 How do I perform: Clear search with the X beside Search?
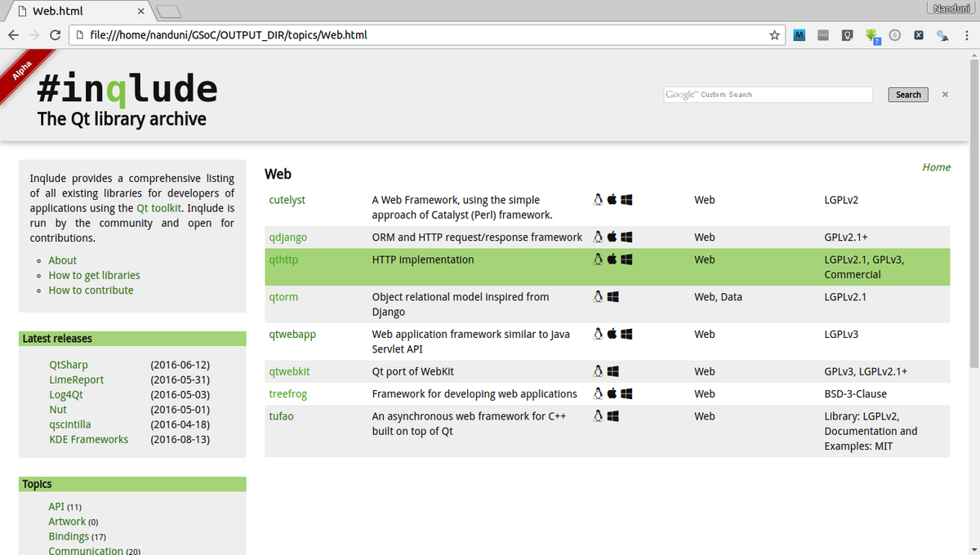(x=945, y=95)
